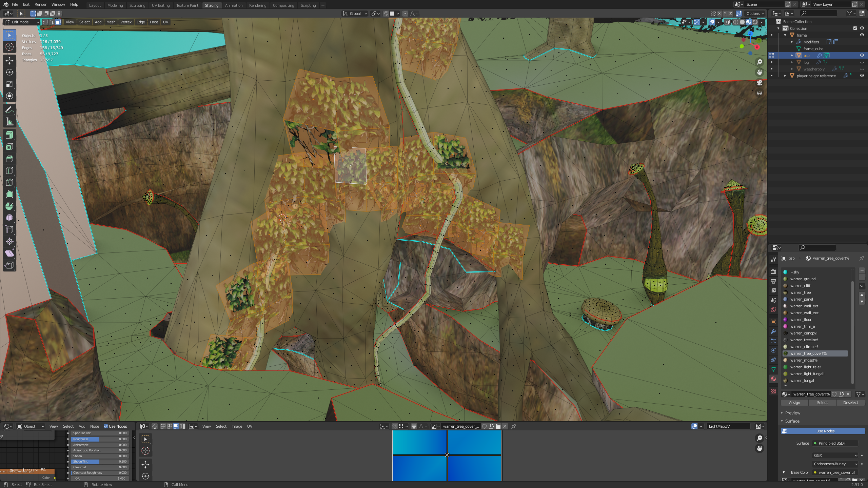
Task: Switch perspective/orthographic grid icon
Action: (759, 93)
